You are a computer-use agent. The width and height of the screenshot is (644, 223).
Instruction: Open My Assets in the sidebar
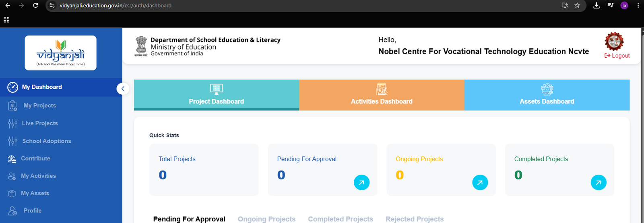point(61,193)
